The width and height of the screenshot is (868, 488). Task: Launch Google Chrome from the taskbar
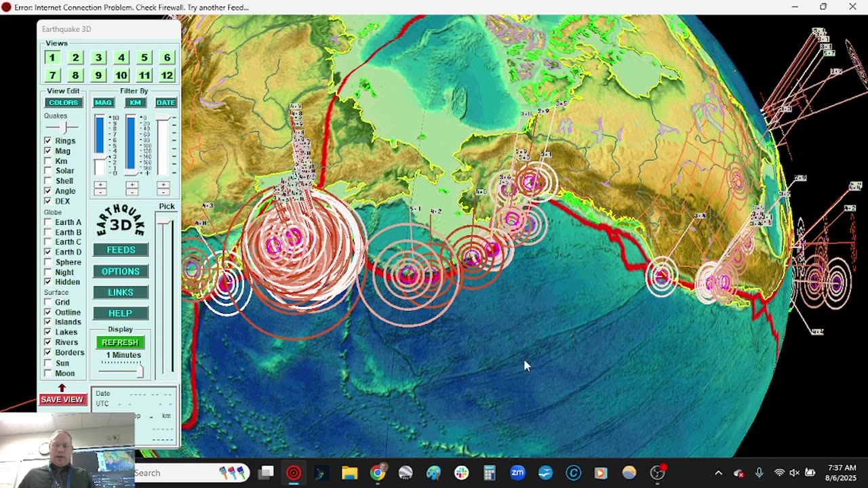coord(378,472)
